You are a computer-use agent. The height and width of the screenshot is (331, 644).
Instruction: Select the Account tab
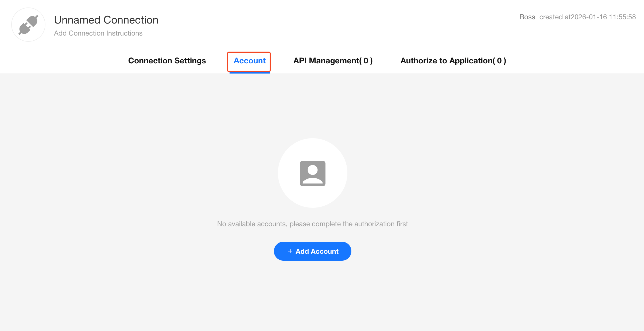(x=249, y=61)
